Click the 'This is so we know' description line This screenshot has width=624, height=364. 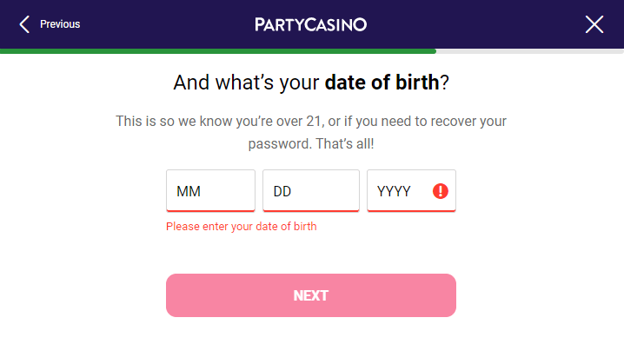tap(311, 121)
